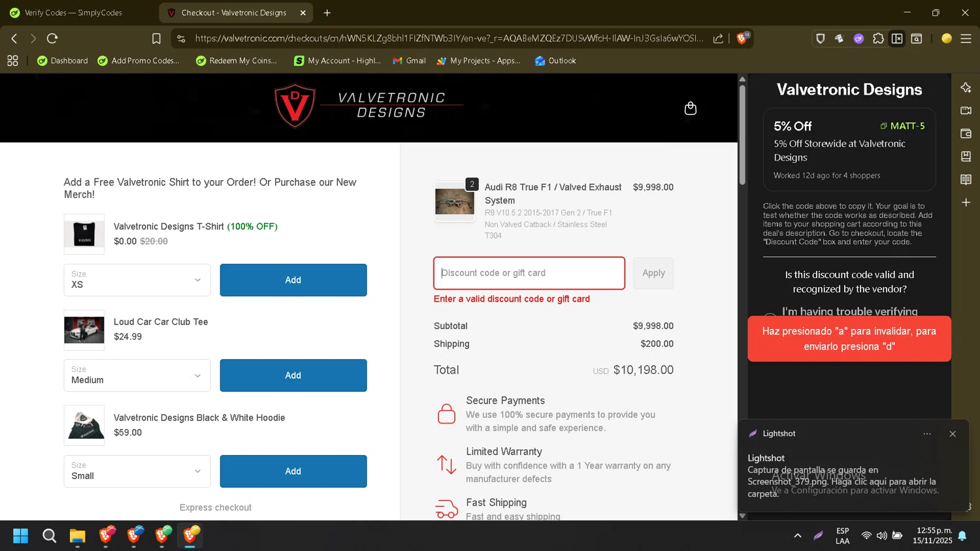Image resolution: width=980 pixels, height=551 pixels.
Task: Open the Redeem My Coins bookmark
Action: [237, 61]
